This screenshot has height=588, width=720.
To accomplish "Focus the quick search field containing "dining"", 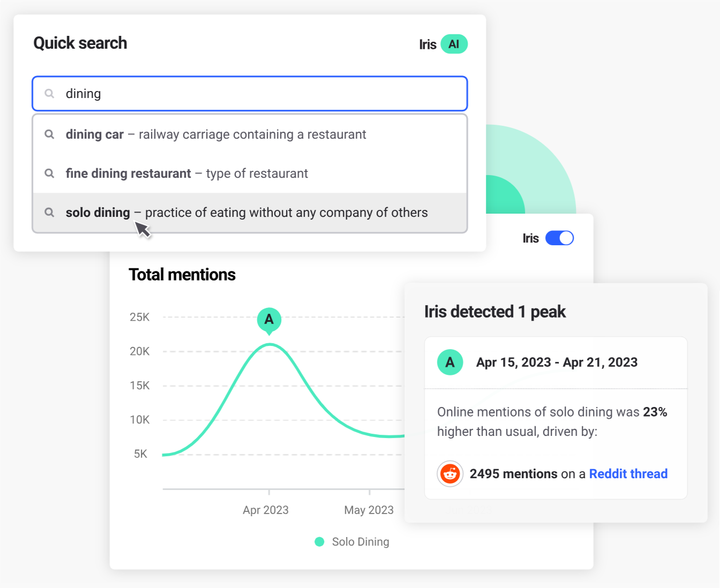I will click(x=250, y=94).
